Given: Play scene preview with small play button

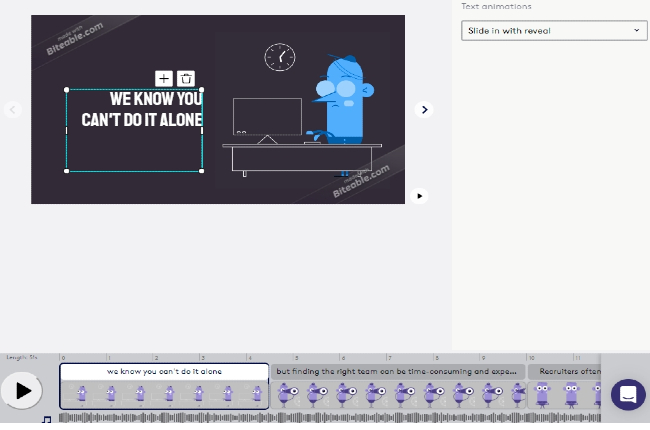Looking at the screenshot, I should coord(420,196).
